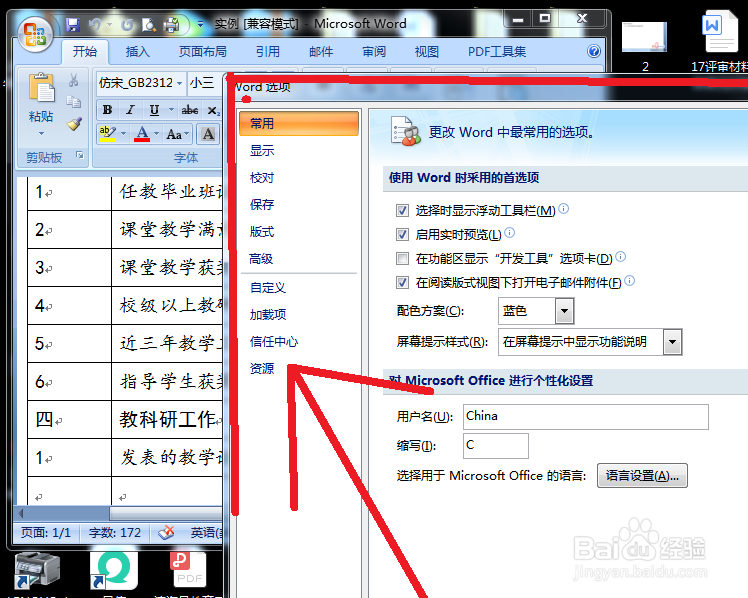The width and height of the screenshot is (748, 598).
Task: Toggle 在阅读版式视图下打开电子邮件附件 checkbox
Action: (x=402, y=282)
